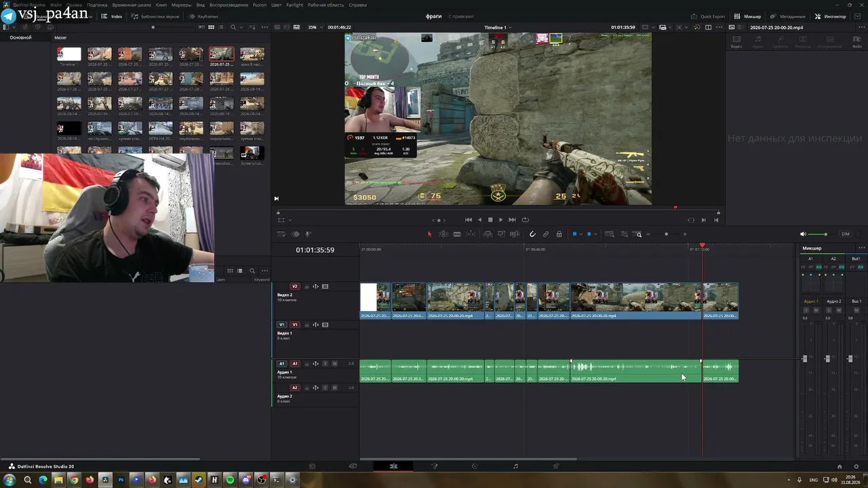This screenshot has width=868, height=488.
Task: Toggle the Микшер panel button
Action: click(748, 16)
